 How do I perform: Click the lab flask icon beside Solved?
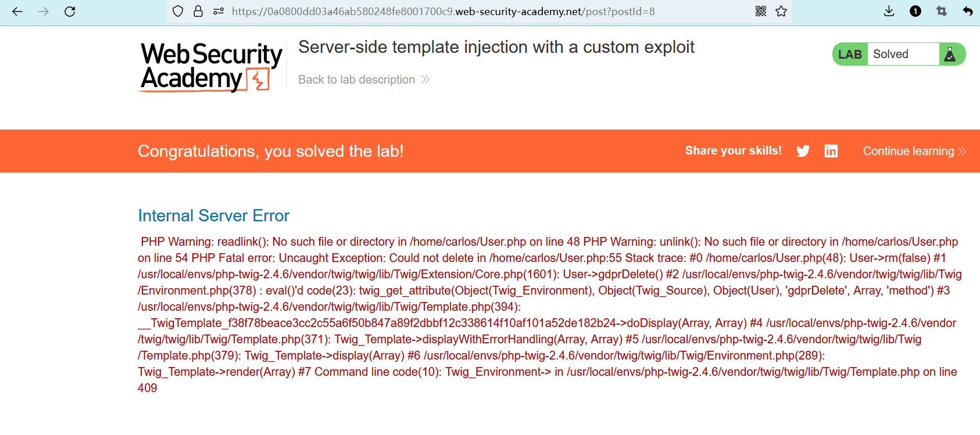pos(950,55)
